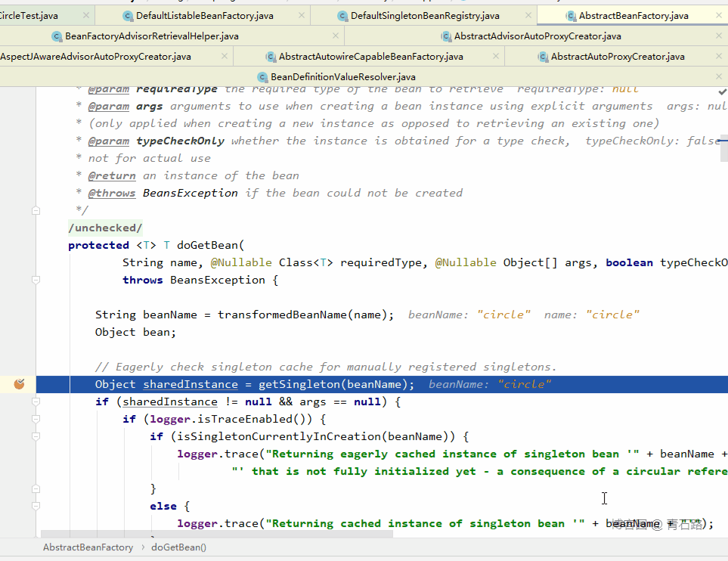Click fold end marker at closing brace
Image resolution: width=728 pixels, height=561 pixels.
[36, 489]
